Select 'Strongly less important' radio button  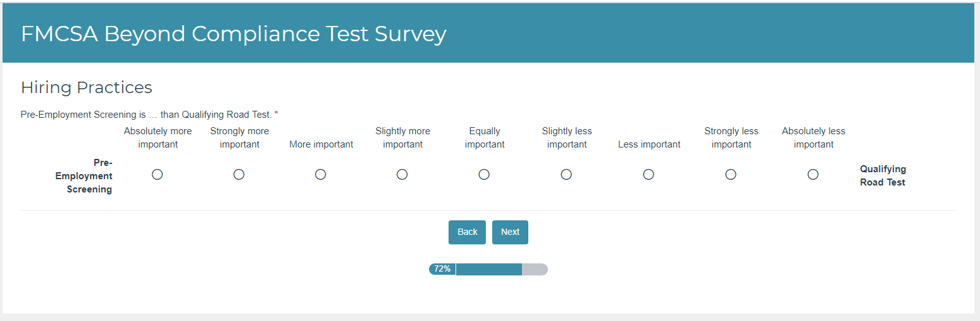tap(731, 175)
